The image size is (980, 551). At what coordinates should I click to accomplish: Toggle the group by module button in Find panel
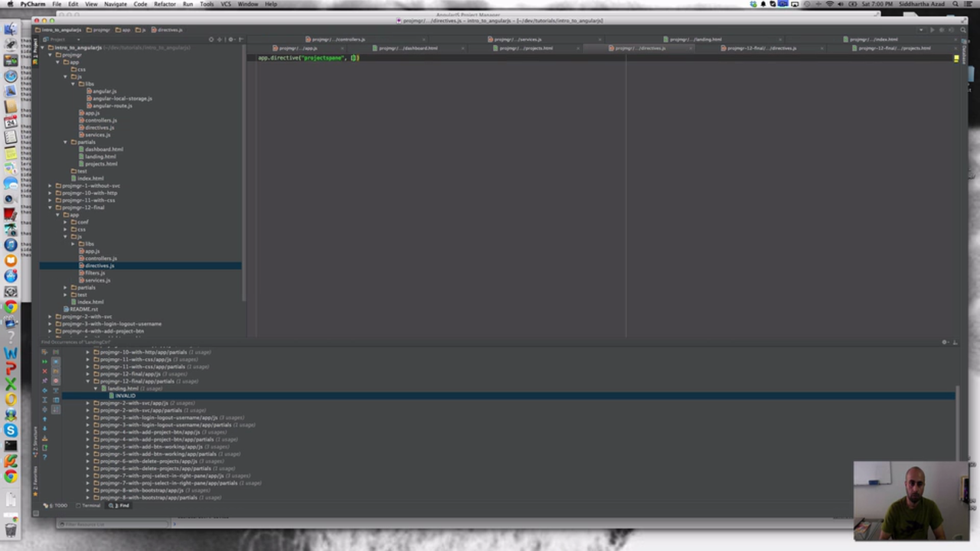(x=56, y=361)
